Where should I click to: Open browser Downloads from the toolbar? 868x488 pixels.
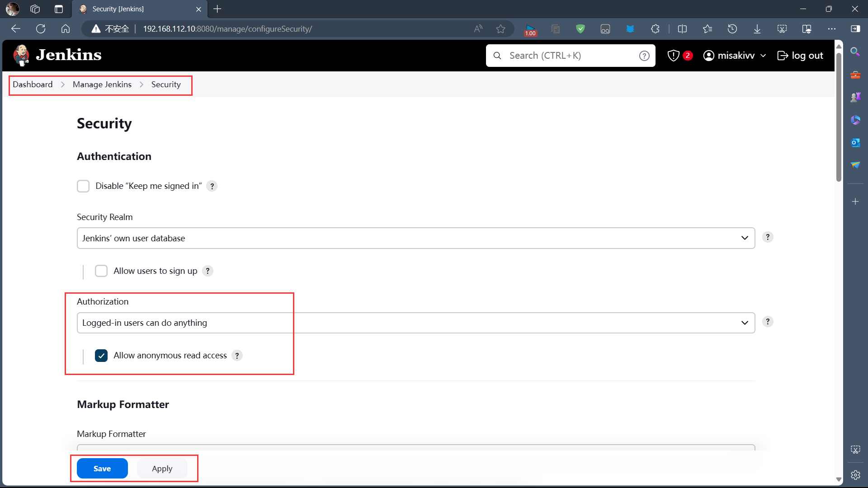(757, 28)
